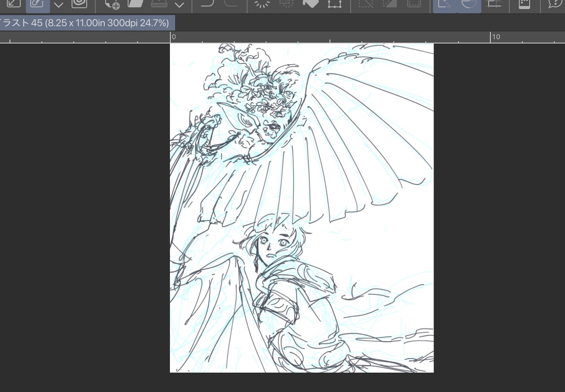The width and height of the screenshot is (565, 392).
Task: Click the Save icon in command bar
Action: (159, 3)
